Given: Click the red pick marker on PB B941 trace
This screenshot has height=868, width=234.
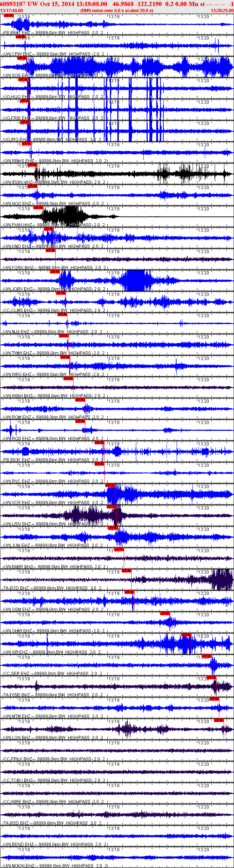Looking at the screenshot, I should [x=9, y=16].
